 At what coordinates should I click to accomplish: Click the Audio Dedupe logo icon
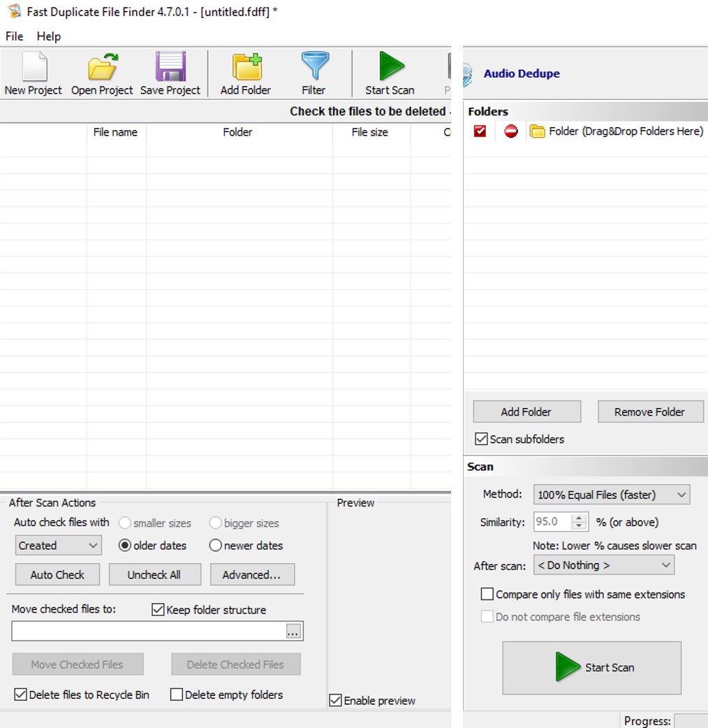pos(468,74)
